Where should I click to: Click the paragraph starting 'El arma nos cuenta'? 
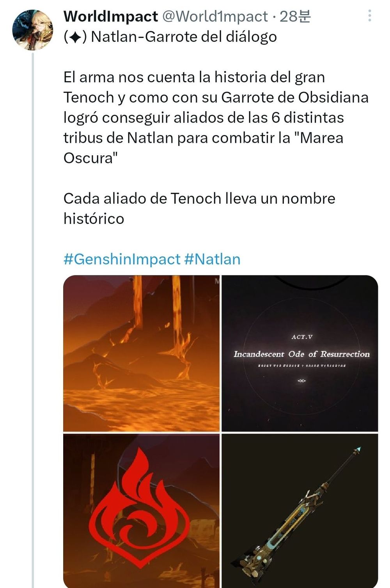click(216, 117)
